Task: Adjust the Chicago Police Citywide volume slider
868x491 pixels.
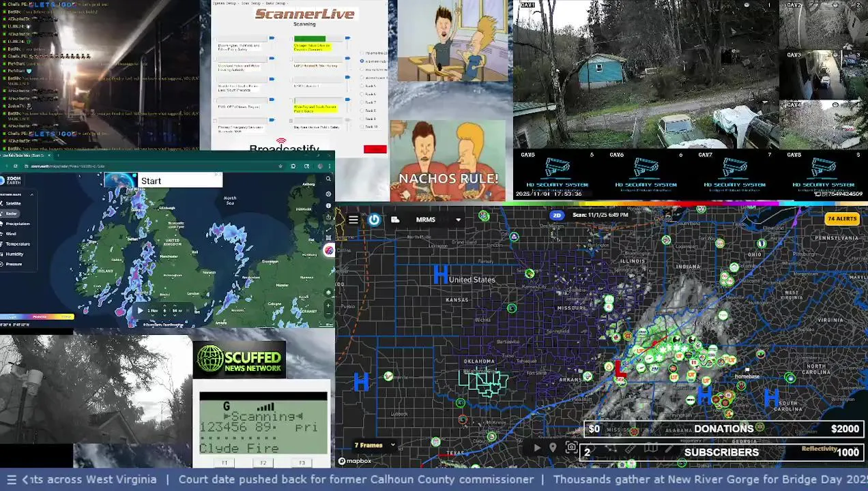Action: coord(347,39)
